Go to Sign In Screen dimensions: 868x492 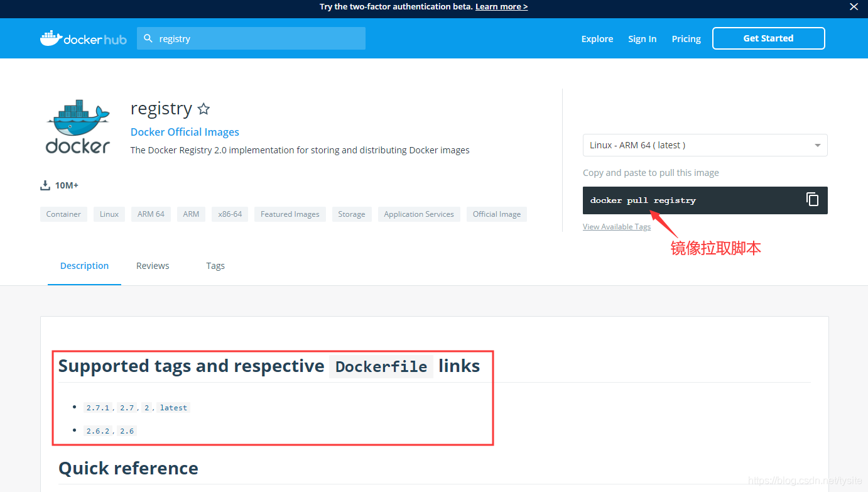(x=643, y=39)
